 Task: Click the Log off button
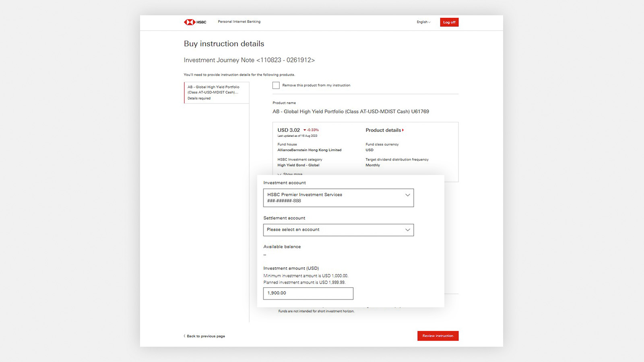[x=449, y=22]
